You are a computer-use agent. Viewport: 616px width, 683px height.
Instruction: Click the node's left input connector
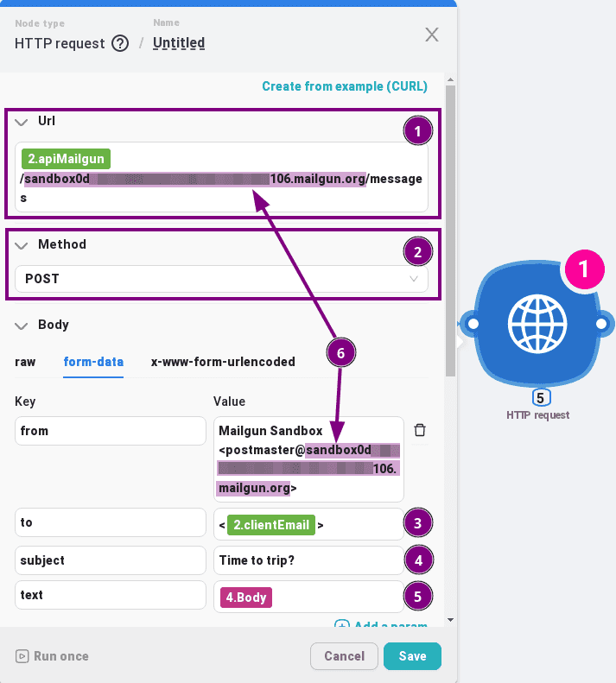(471, 323)
